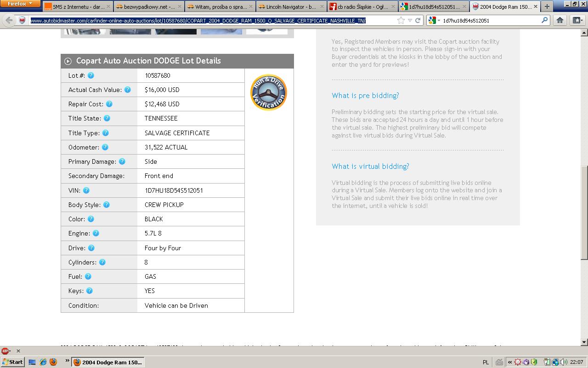Click the Lot # help icon

pos(91,75)
